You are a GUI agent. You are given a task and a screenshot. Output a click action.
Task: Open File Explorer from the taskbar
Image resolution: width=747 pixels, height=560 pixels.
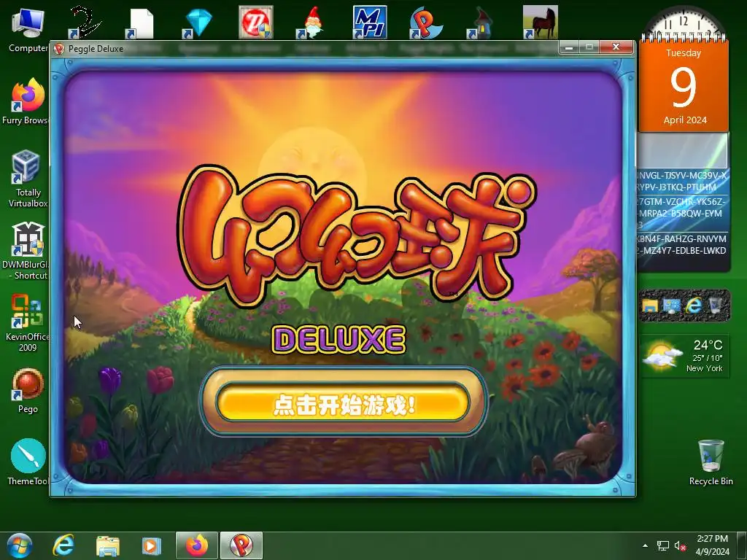point(108,545)
